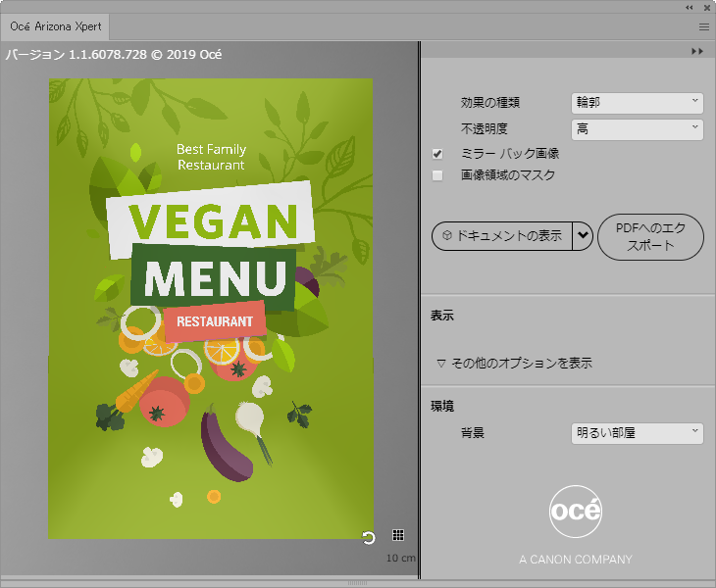Screen dimensions: 716x588
Task: Click A CANON COMPANY text
Action: point(576,560)
